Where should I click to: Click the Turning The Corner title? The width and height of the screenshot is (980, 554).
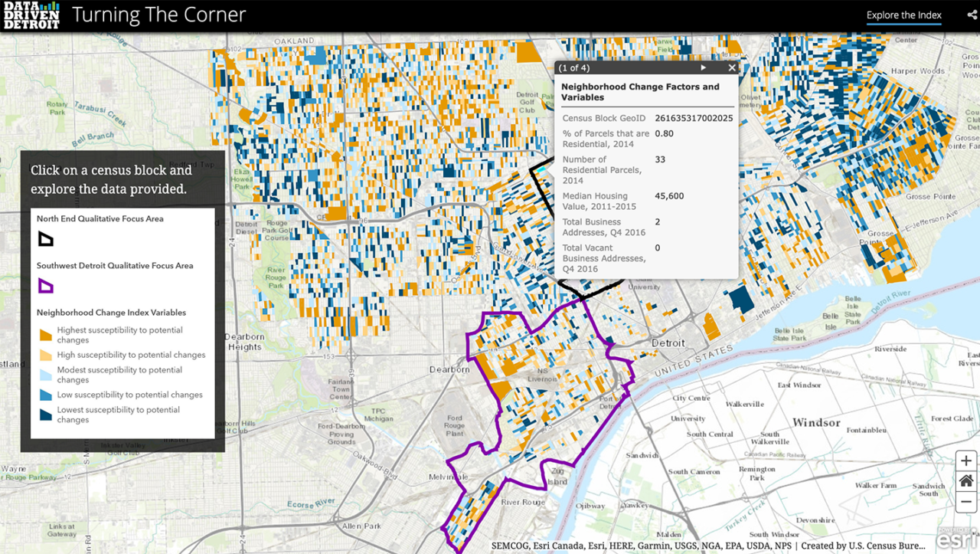coord(158,15)
